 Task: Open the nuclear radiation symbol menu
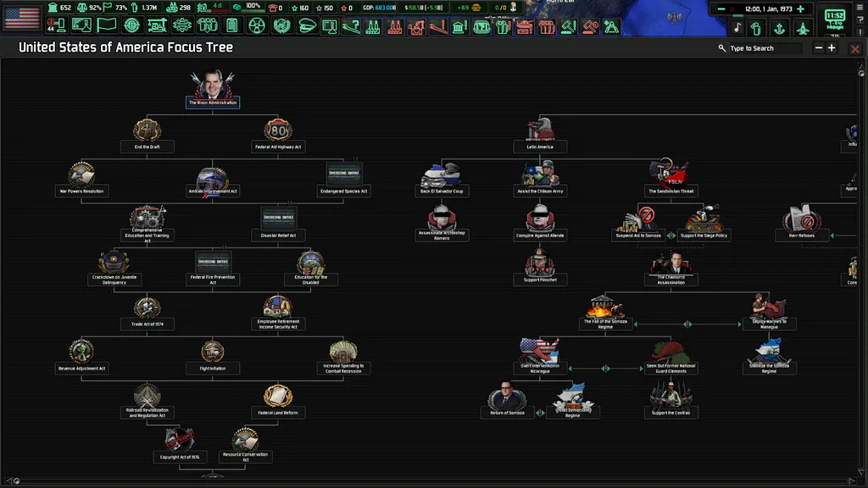(x=257, y=25)
